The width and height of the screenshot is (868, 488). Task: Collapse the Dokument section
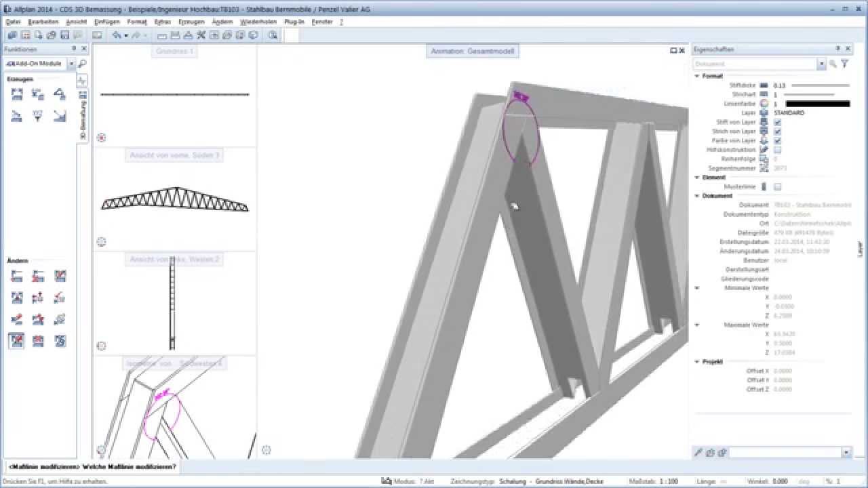pyautogui.click(x=697, y=196)
